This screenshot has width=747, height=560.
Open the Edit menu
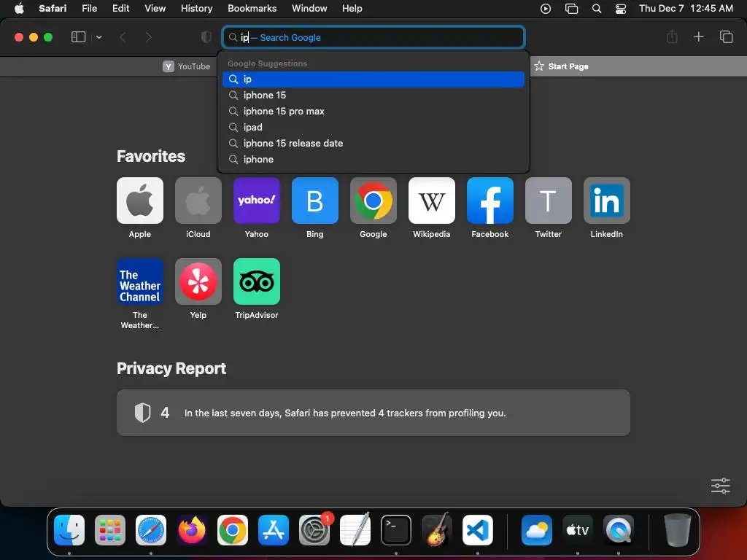[x=120, y=8]
